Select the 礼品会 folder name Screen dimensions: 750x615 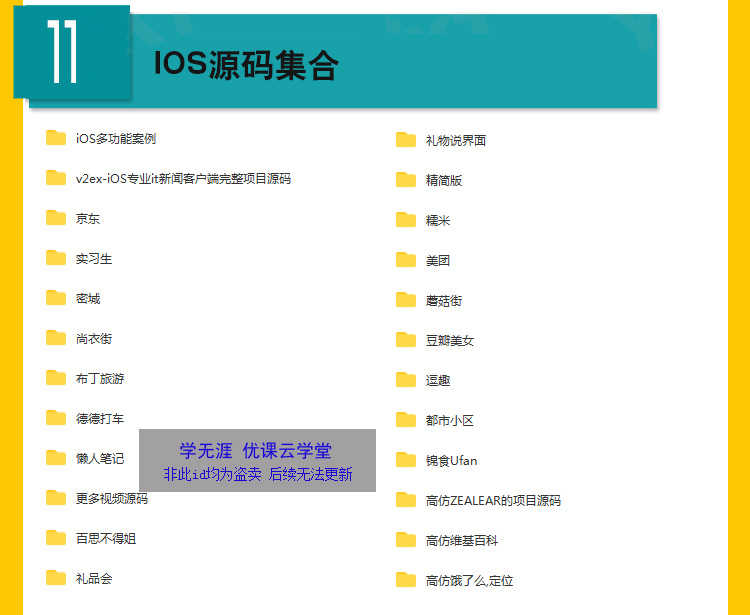(x=94, y=579)
